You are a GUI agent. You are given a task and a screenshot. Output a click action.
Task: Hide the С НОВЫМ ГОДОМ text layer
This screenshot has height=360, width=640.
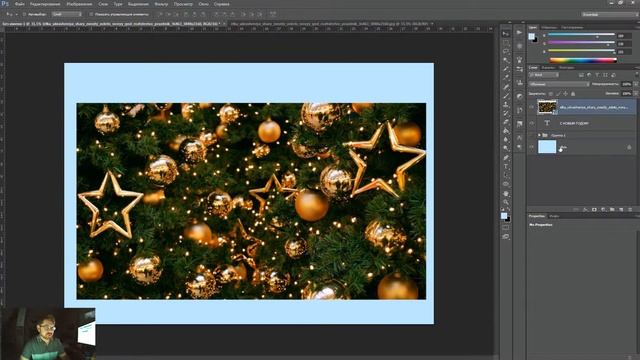click(532, 123)
